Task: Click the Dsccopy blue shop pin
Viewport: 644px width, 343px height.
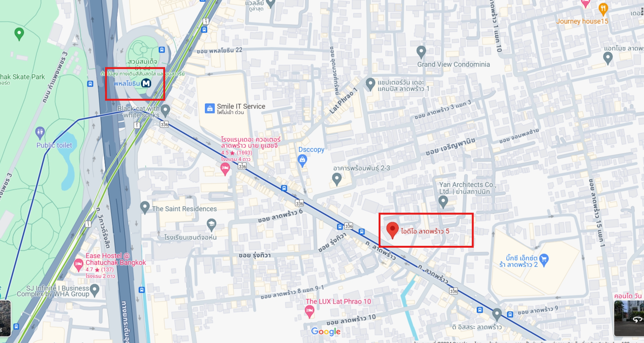Action: point(302,161)
